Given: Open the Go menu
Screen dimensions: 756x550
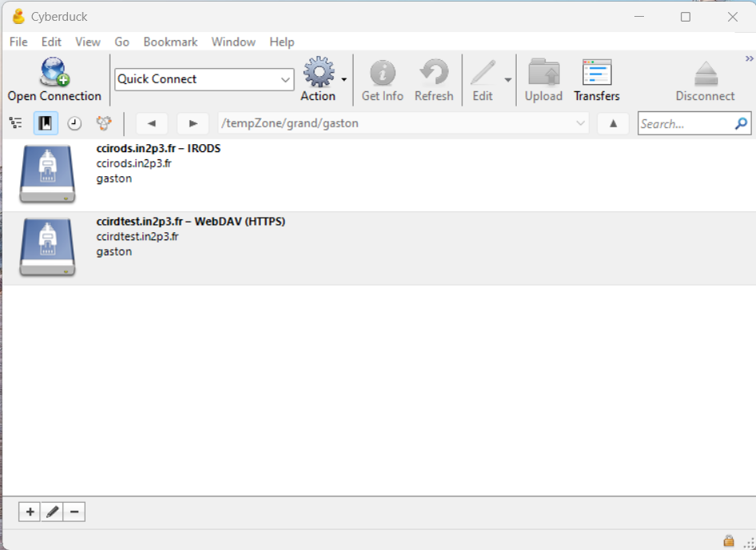Looking at the screenshot, I should (122, 42).
